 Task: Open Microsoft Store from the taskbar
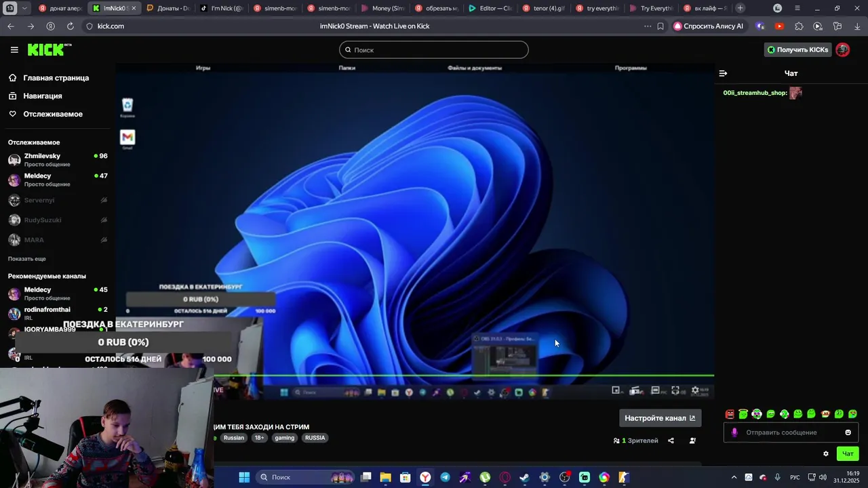click(x=406, y=477)
